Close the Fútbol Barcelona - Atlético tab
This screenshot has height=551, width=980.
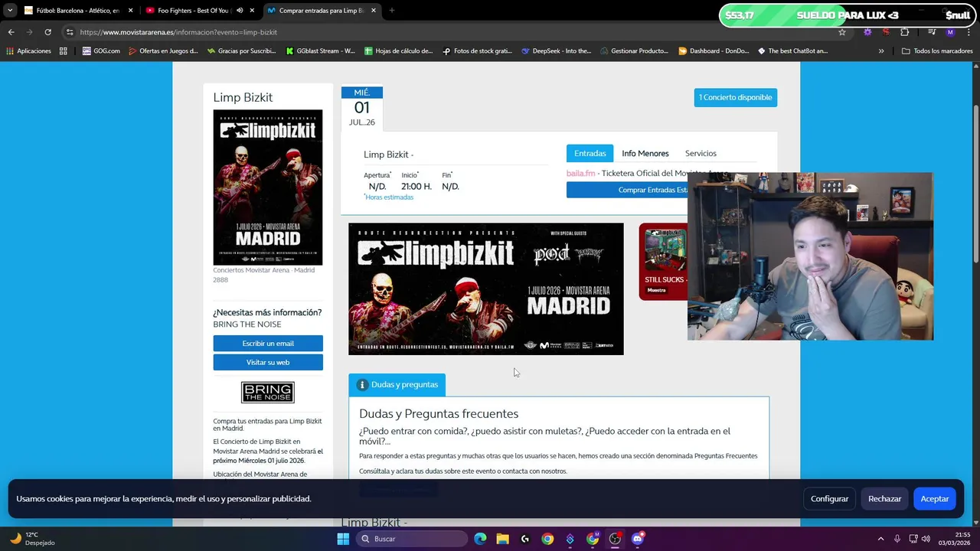coord(130,11)
